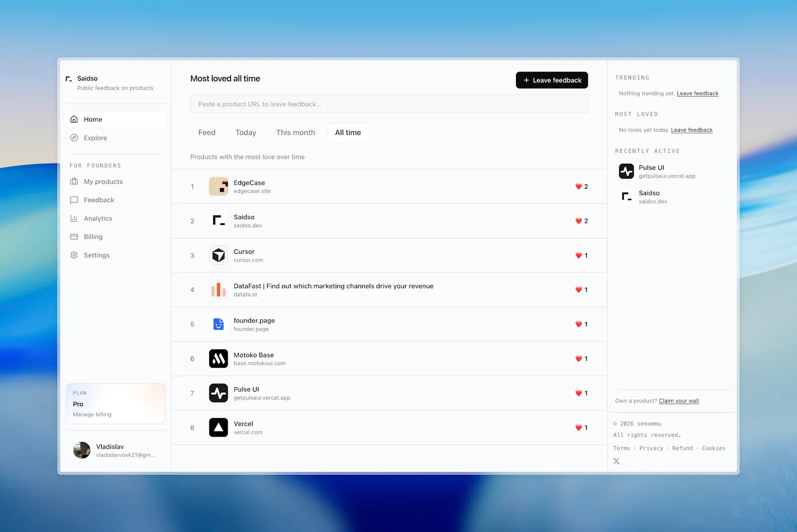Open Settings in the sidebar
The height and width of the screenshot is (532, 797).
click(116, 255)
